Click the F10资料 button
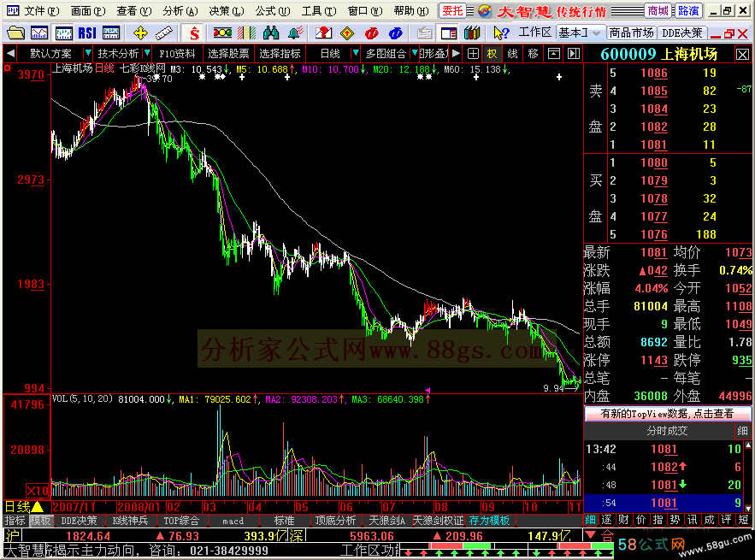This screenshot has height=560, width=755. (x=177, y=54)
